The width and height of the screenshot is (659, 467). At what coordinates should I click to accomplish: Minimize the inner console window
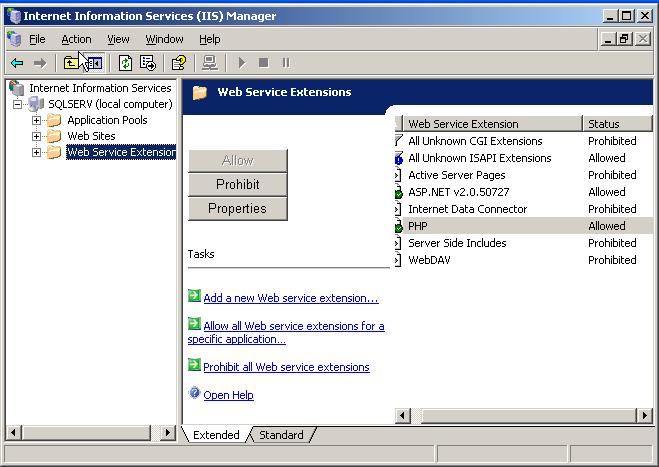[x=608, y=40]
